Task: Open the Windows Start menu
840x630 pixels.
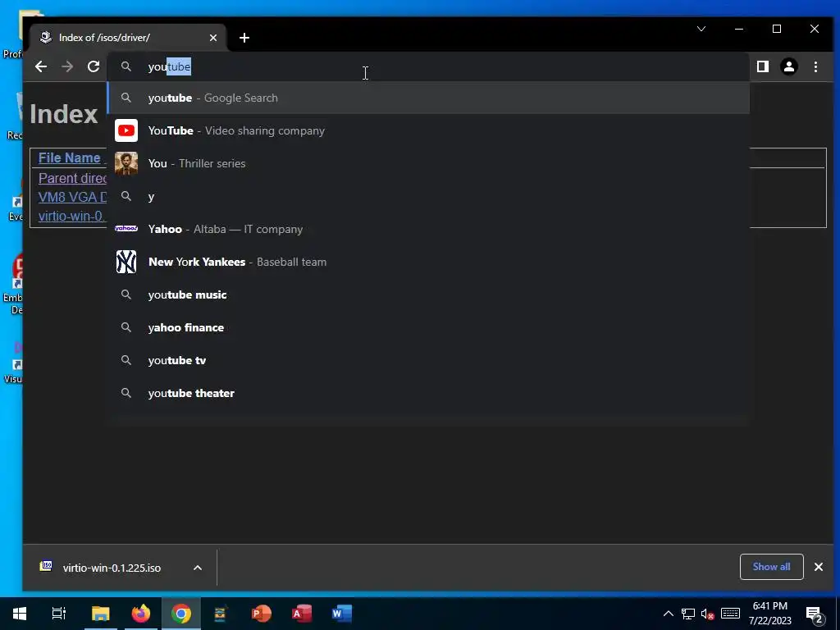Action: (20, 614)
